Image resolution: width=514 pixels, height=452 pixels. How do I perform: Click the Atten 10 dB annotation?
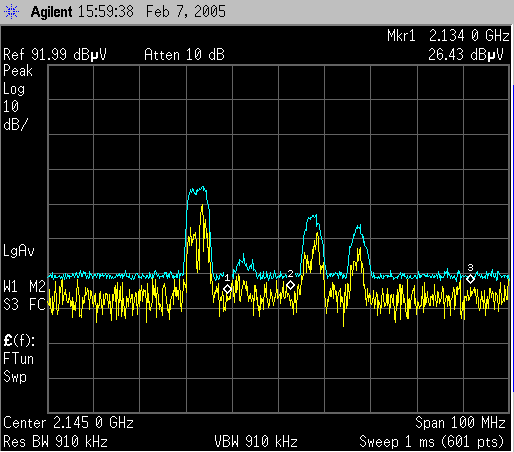pos(184,55)
